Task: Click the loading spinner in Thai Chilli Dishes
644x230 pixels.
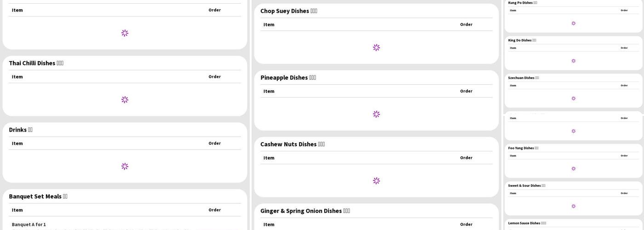Action: (125, 100)
